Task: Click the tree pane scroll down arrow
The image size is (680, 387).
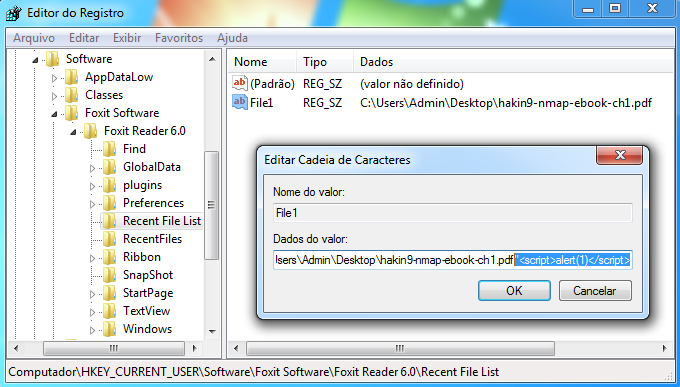Action: [212, 332]
